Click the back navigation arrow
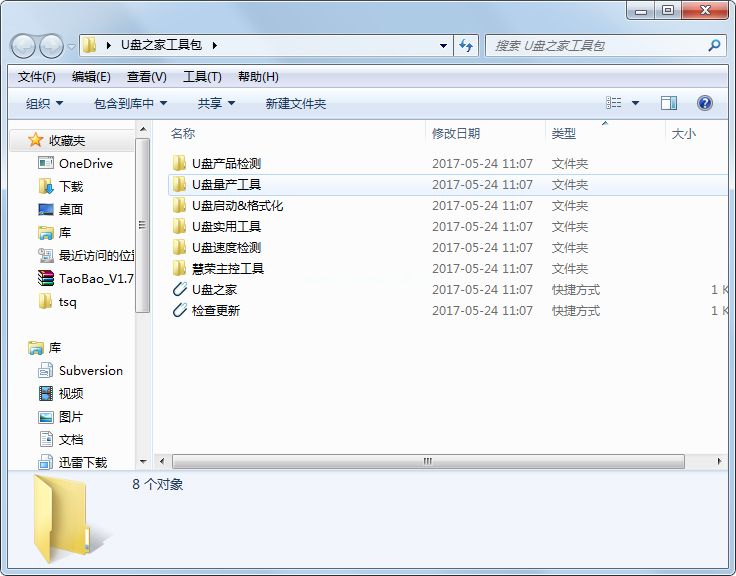This screenshot has height=576, width=736. coord(24,46)
